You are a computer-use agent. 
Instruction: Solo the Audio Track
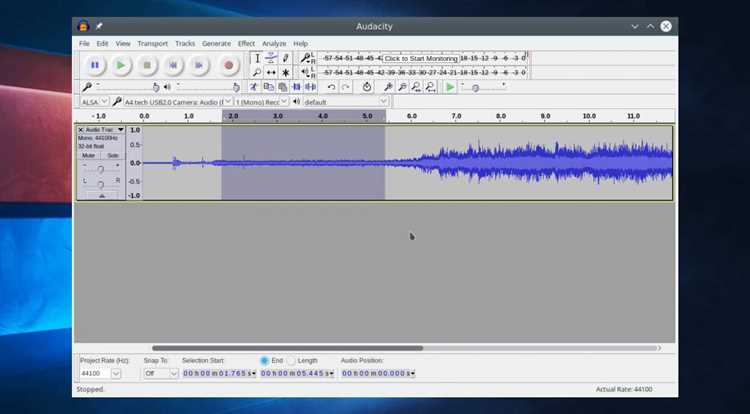pos(113,155)
